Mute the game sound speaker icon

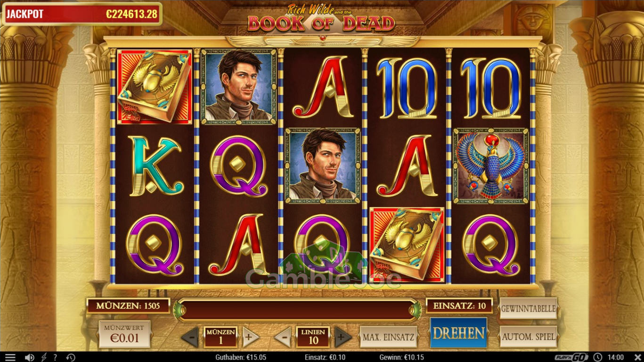29,357
